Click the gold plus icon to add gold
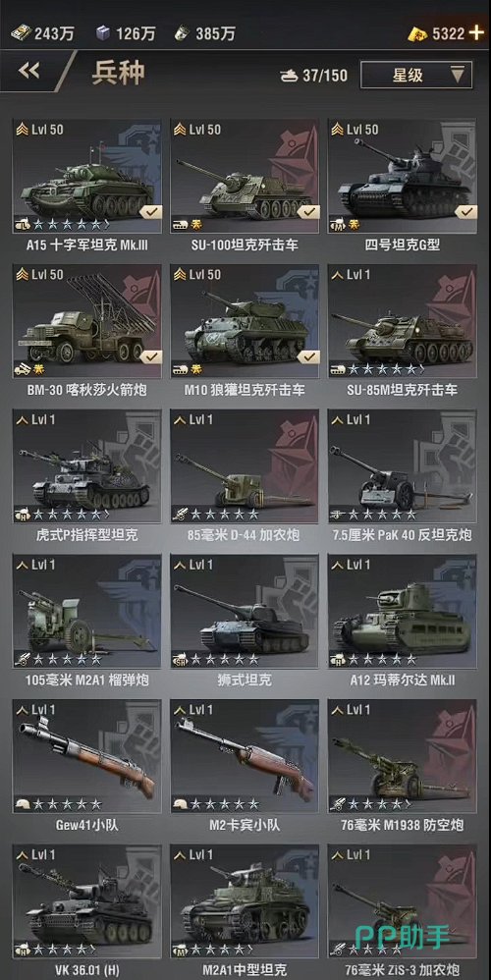This screenshot has width=491, height=980. [476, 32]
